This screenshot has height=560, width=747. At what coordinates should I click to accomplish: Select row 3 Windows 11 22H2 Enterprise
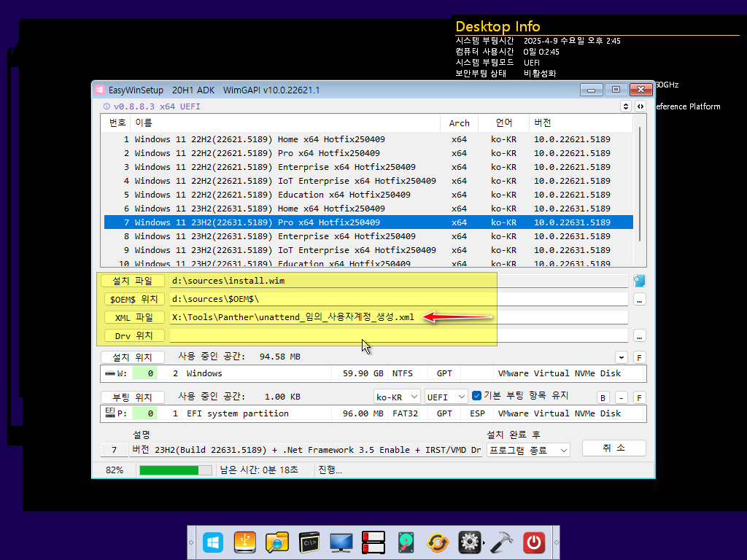(x=368, y=167)
